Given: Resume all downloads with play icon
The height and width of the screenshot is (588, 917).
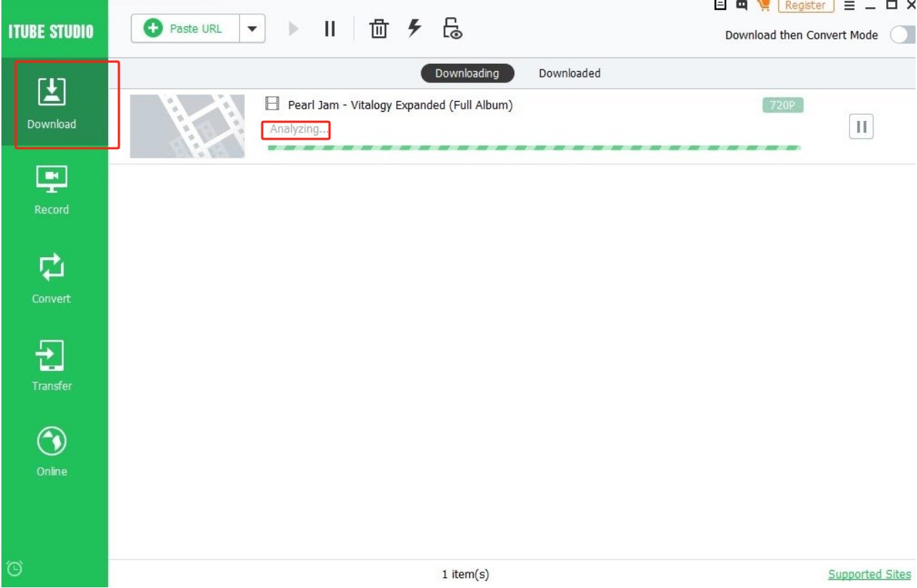Looking at the screenshot, I should (293, 29).
